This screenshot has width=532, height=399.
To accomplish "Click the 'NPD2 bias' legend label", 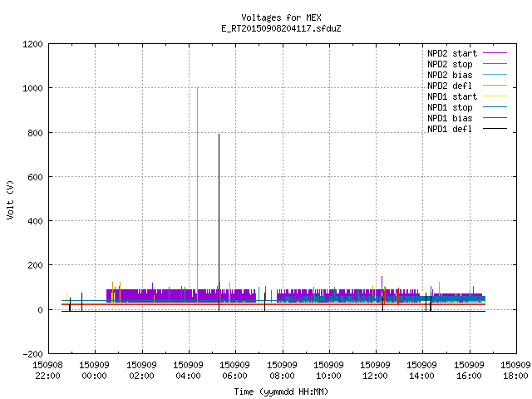I will (x=450, y=75).
